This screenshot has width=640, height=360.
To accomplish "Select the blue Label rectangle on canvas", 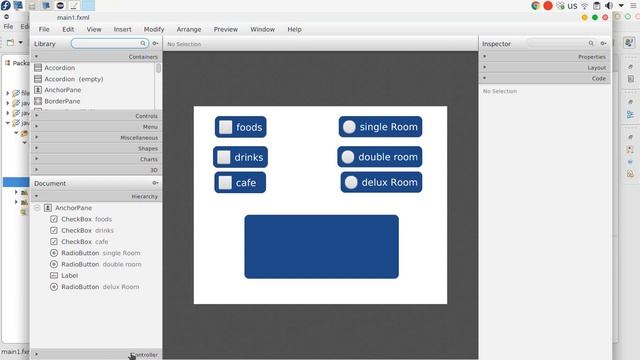I will pos(322,247).
